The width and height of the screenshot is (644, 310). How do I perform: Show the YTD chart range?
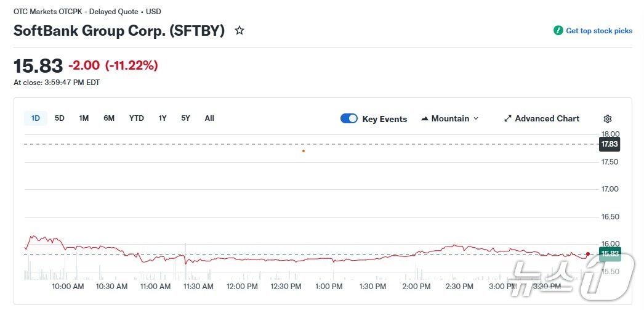pyautogui.click(x=137, y=118)
